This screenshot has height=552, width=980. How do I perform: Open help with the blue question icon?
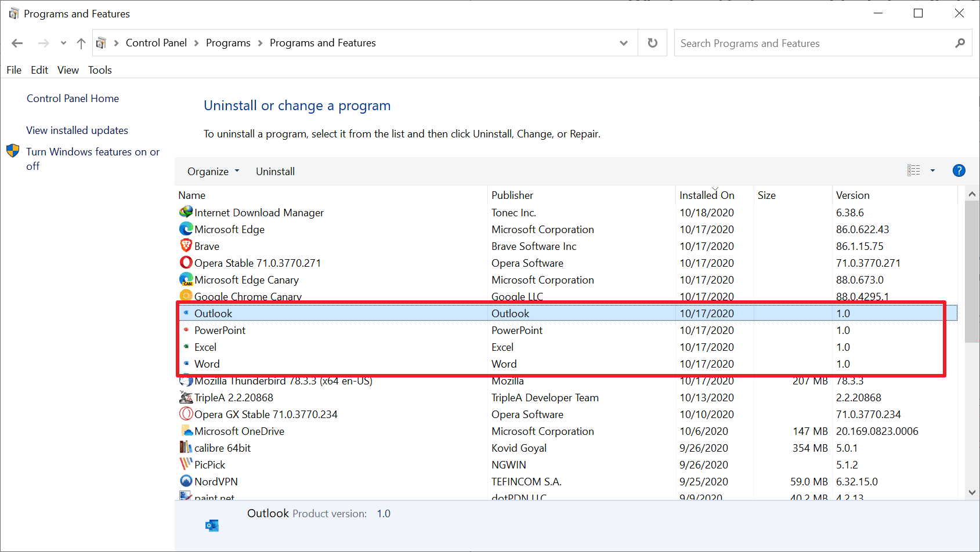coord(959,170)
